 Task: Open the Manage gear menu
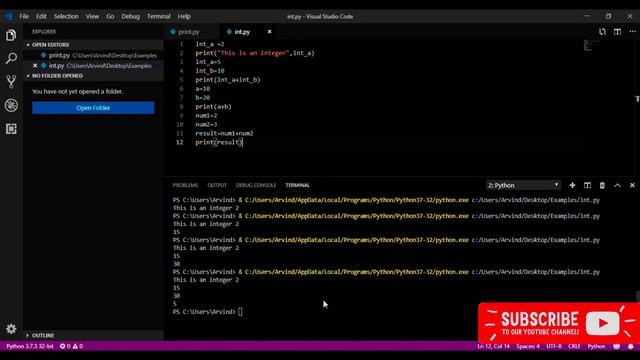point(11,329)
